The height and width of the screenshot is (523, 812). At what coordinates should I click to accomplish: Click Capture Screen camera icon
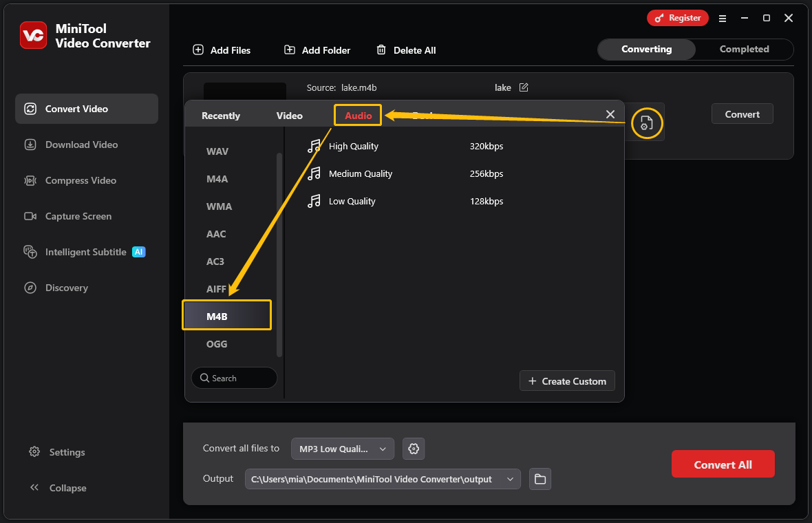(x=30, y=216)
